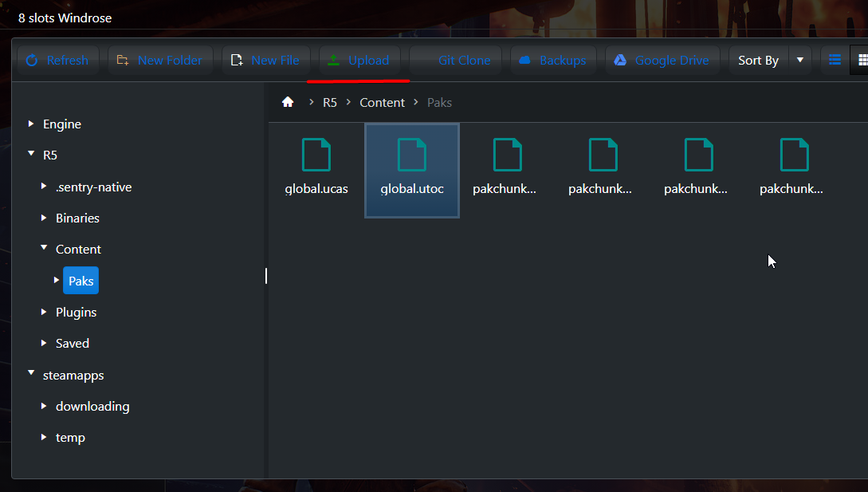
Task: Click Git Clone button
Action: pos(455,61)
